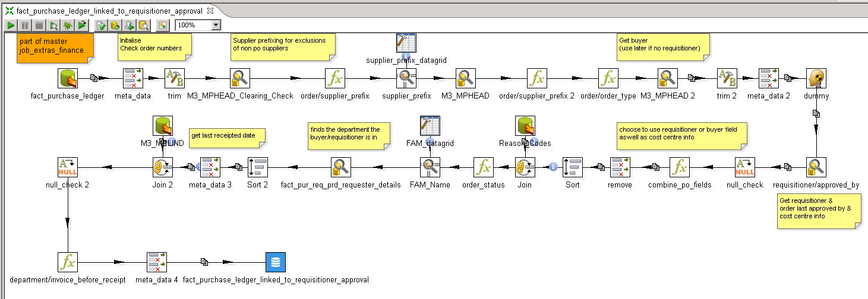This screenshot has width=868, height=299.
Task: Preview the transformation using the magnifier-play icon
Action: [x=53, y=26]
